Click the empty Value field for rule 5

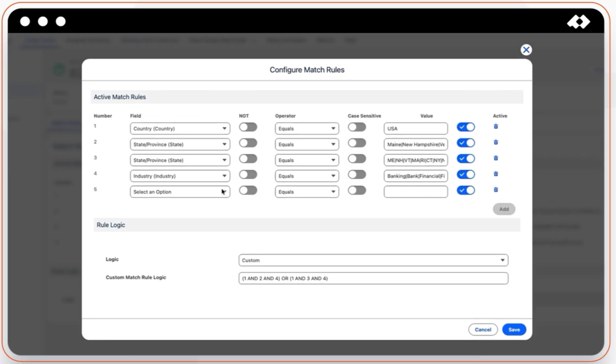pos(416,192)
